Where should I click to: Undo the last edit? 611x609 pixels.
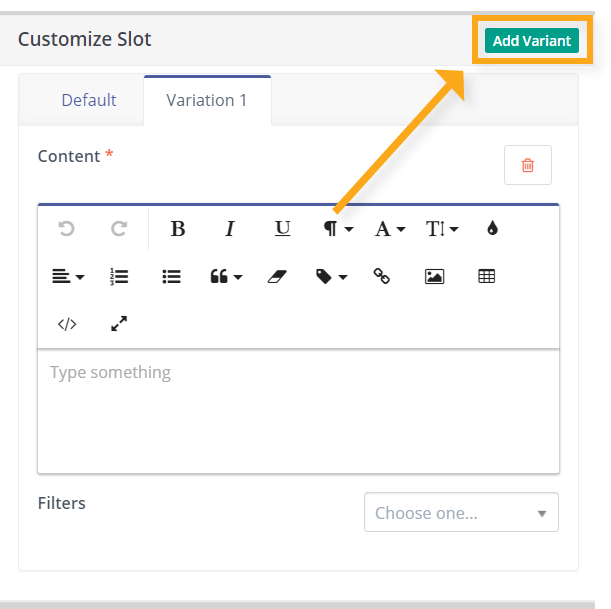66,228
